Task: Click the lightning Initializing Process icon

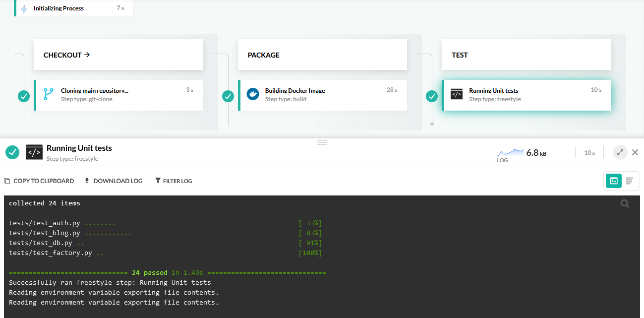Action: pos(24,8)
